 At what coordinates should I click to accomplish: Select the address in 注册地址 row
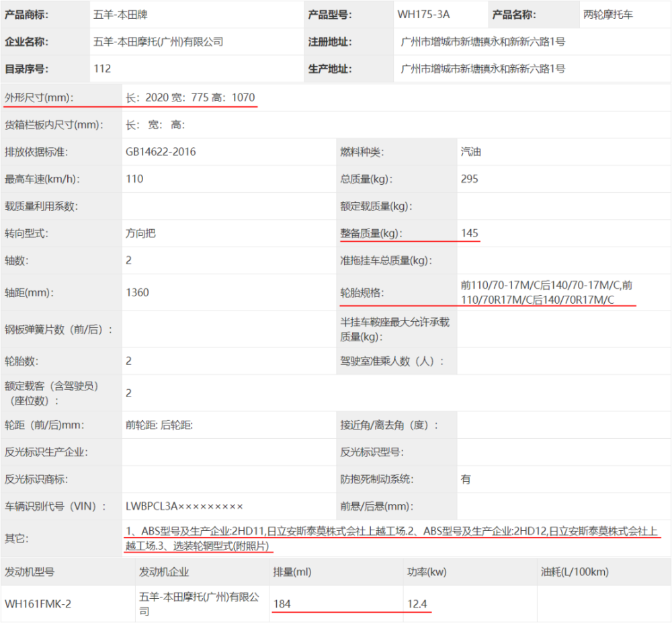pos(483,42)
